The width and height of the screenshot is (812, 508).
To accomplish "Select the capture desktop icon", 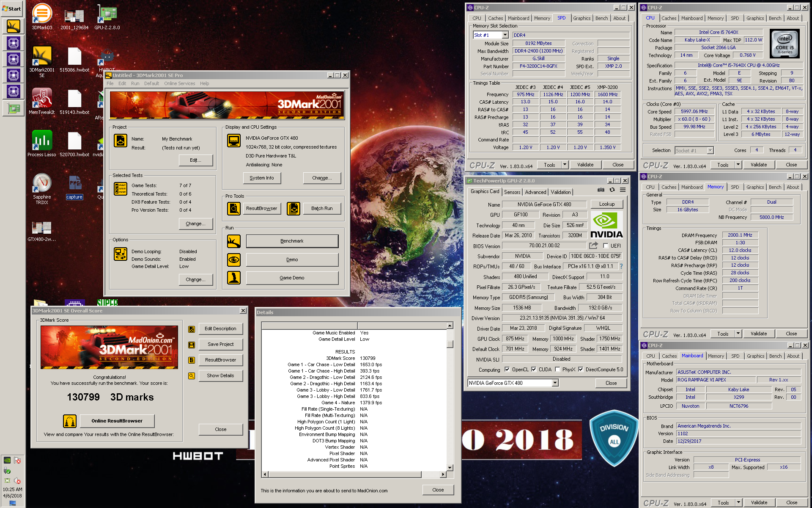I will point(74,187).
